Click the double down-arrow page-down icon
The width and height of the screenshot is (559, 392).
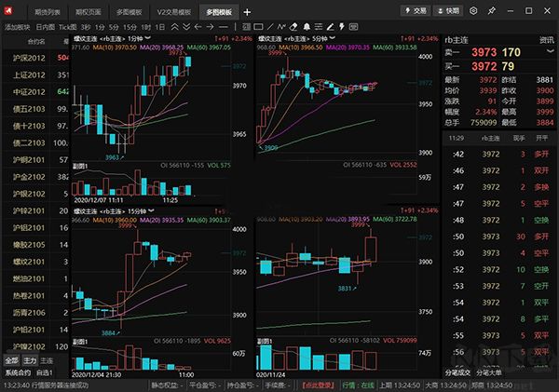(x=186, y=27)
